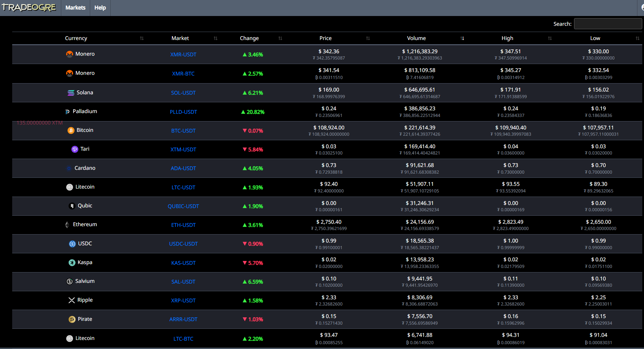Open the LTC-BTC market link
644x349 pixels.
click(183, 339)
